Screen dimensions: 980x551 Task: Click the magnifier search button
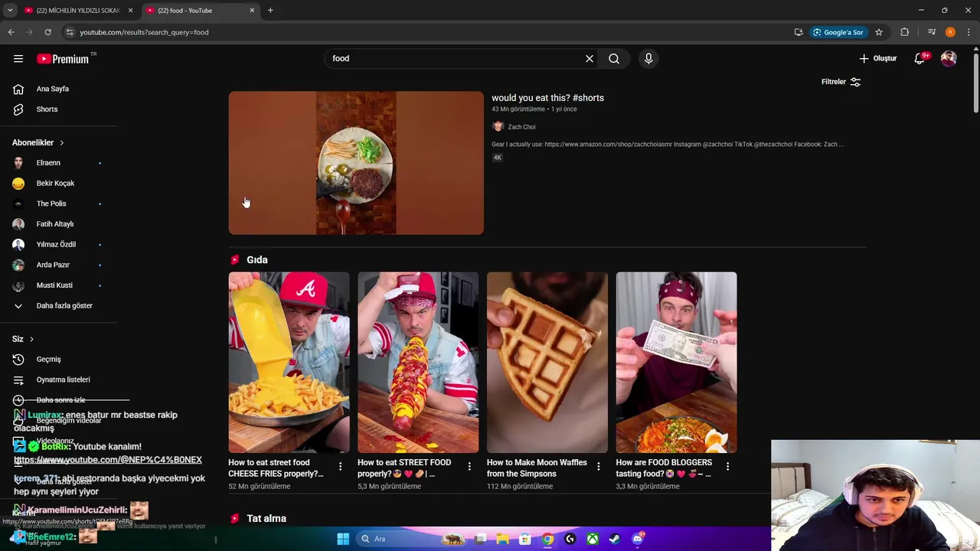pos(614,59)
